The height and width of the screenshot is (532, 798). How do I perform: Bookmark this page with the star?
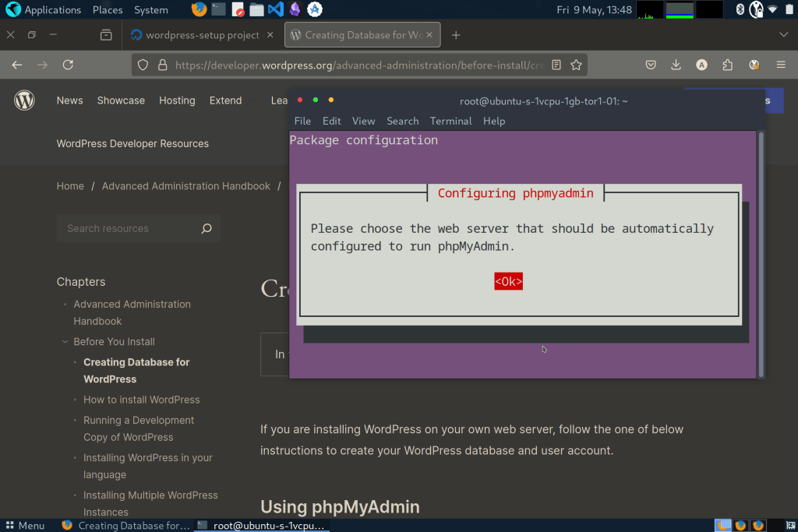click(x=576, y=65)
